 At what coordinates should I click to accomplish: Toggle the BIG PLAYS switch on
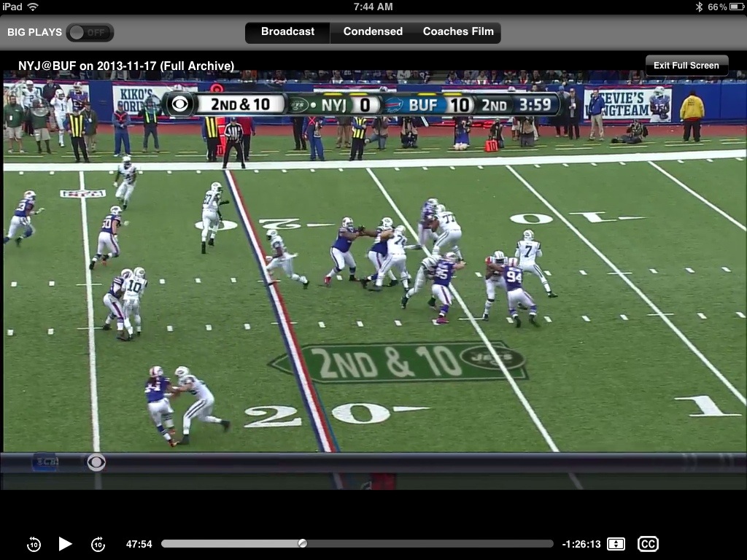[90, 32]
